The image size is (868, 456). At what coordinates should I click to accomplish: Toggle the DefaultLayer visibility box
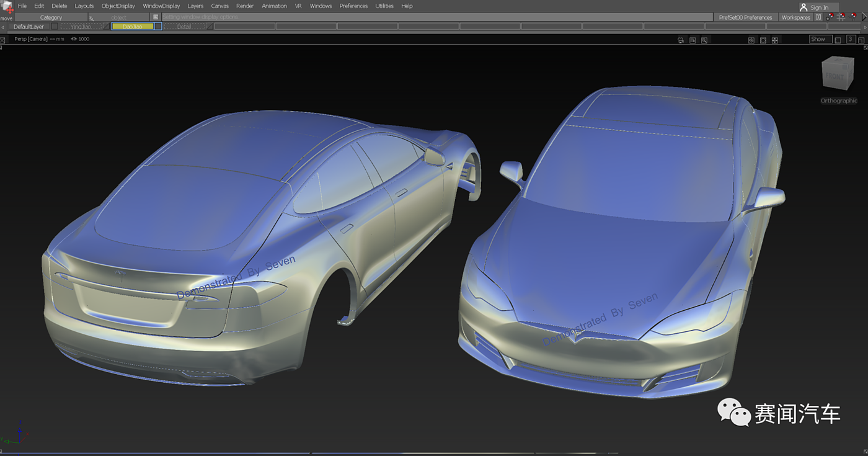[x=55, y=27]
